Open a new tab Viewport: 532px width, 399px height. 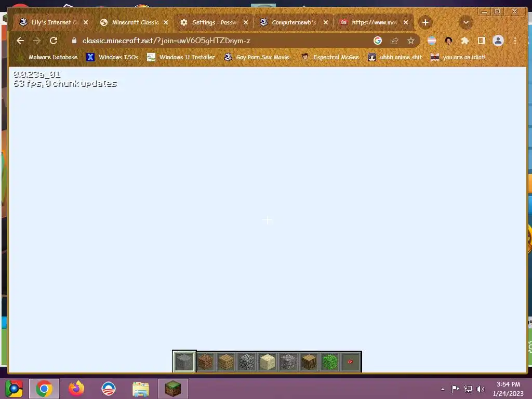pyautogui.click(x=425, y=22)
